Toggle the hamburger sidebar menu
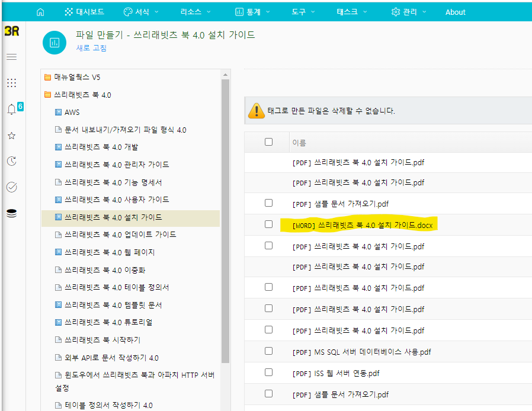 tap(11, 57)
